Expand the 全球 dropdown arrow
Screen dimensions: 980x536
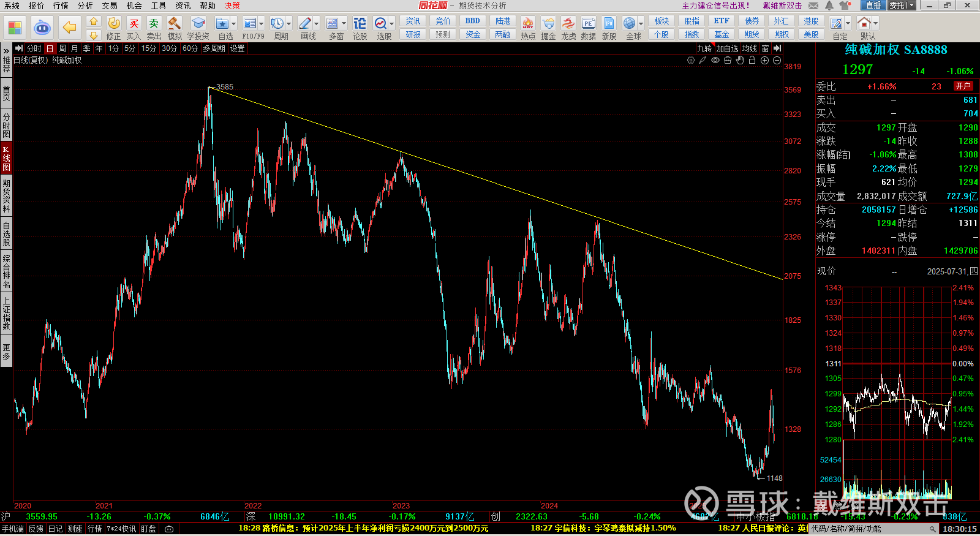coord(641,24)
